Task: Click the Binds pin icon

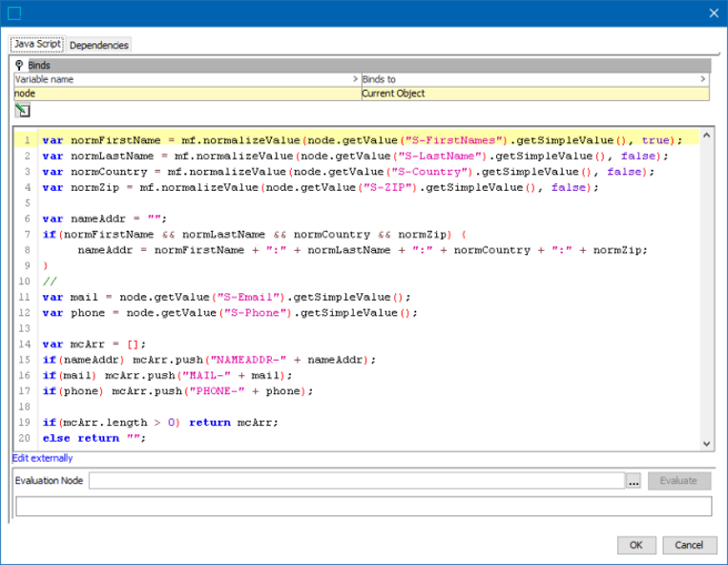Action: [x=20, y=65]
